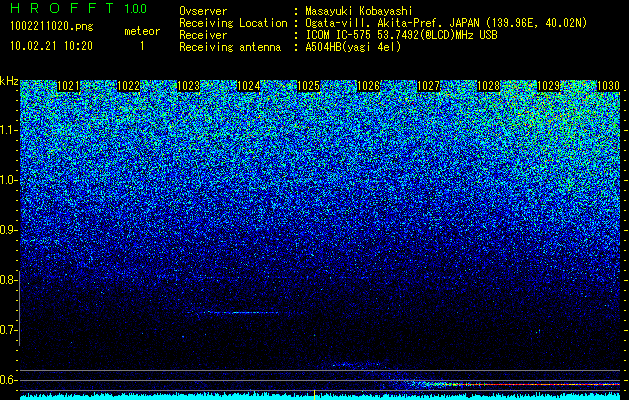The width and height of the screenshot is (629, 400).
Task: Select antenna text A504HB(yagi 4el)
Action: (x=353, y=47)
